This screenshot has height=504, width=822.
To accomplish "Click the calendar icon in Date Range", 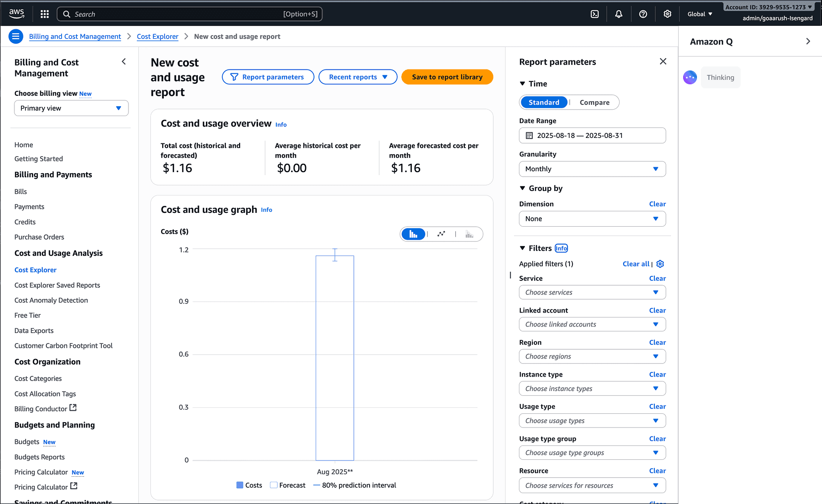I will pos(529,135).
